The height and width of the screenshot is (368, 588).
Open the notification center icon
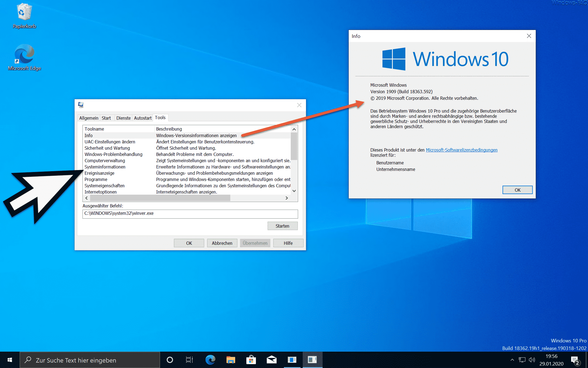pyautogui.click(x=575, y=360)
